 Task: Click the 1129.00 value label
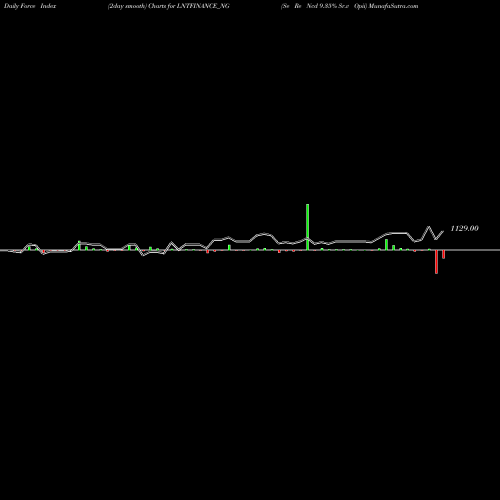click(464, 228)
